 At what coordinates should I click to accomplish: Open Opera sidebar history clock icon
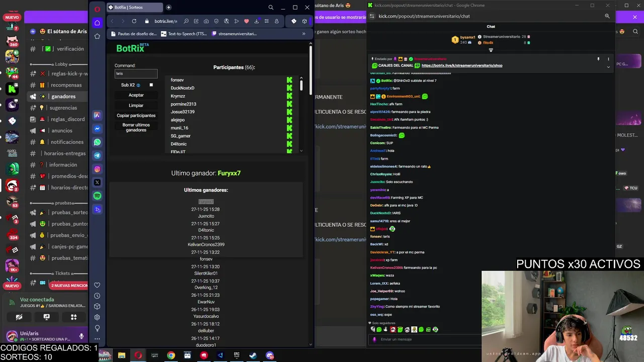tap(97, 296)
